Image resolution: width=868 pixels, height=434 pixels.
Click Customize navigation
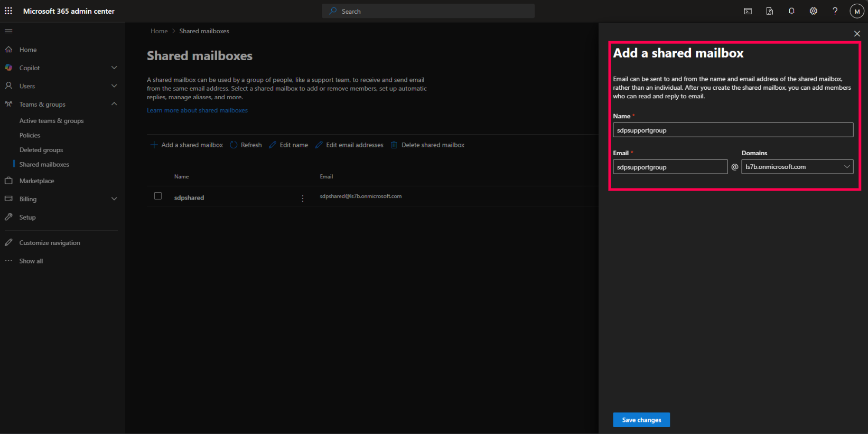pos(50,243)
